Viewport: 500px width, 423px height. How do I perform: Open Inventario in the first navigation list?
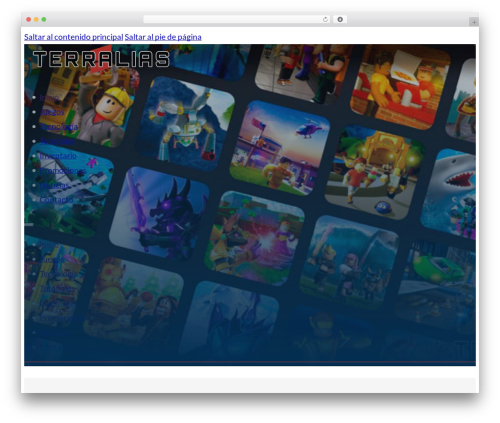tap(58, 156)
